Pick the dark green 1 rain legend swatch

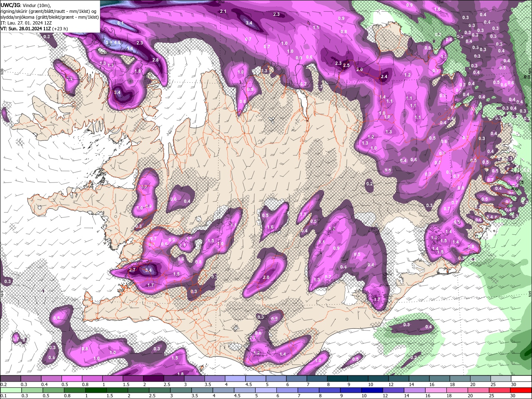tap(96, 390)
